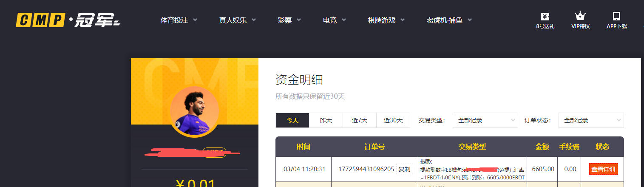Open the 体育投注 menu
The width and height of the screenshot is (644, 187).
click(174, 20)
